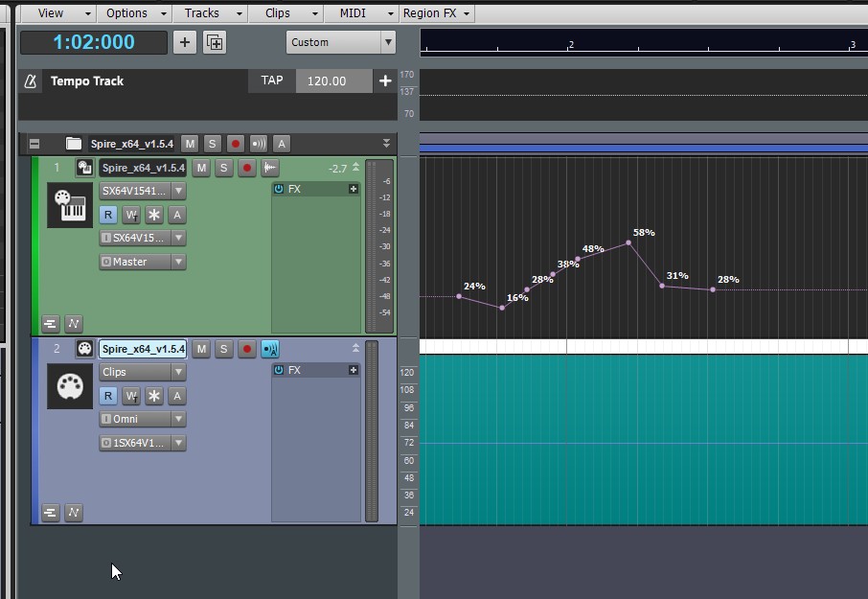This screenshot has height=599, width=868.
Task: Toggle track 1 FX rack power button
Action: 279,189
